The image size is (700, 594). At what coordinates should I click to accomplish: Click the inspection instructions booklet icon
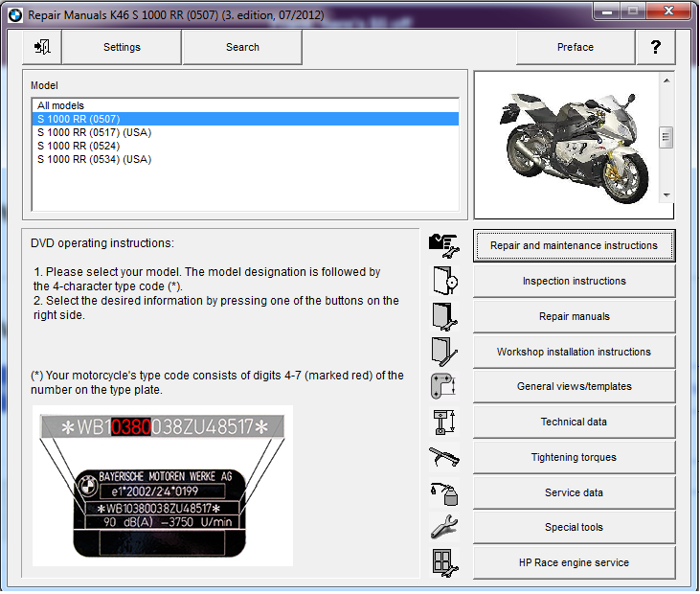pos(445,281)
